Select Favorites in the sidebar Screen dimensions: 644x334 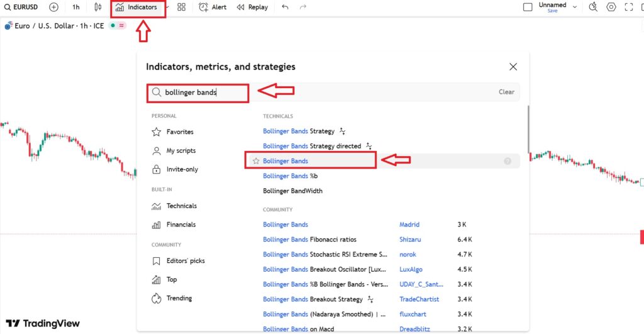click(180, 132)
